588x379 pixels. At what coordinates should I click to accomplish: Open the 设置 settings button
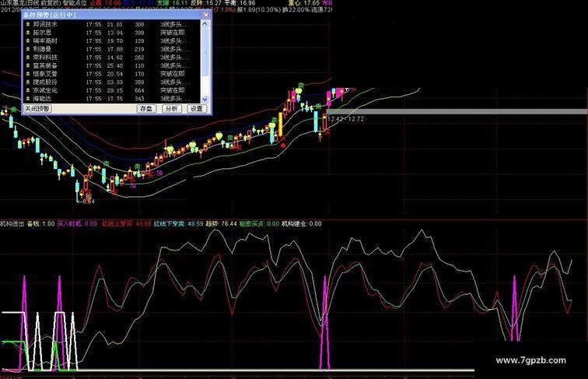197,109
